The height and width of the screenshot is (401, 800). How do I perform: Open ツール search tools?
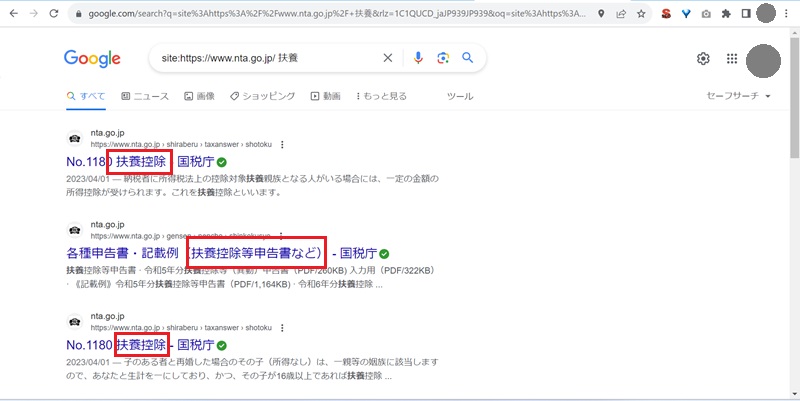tap(460, 96)
